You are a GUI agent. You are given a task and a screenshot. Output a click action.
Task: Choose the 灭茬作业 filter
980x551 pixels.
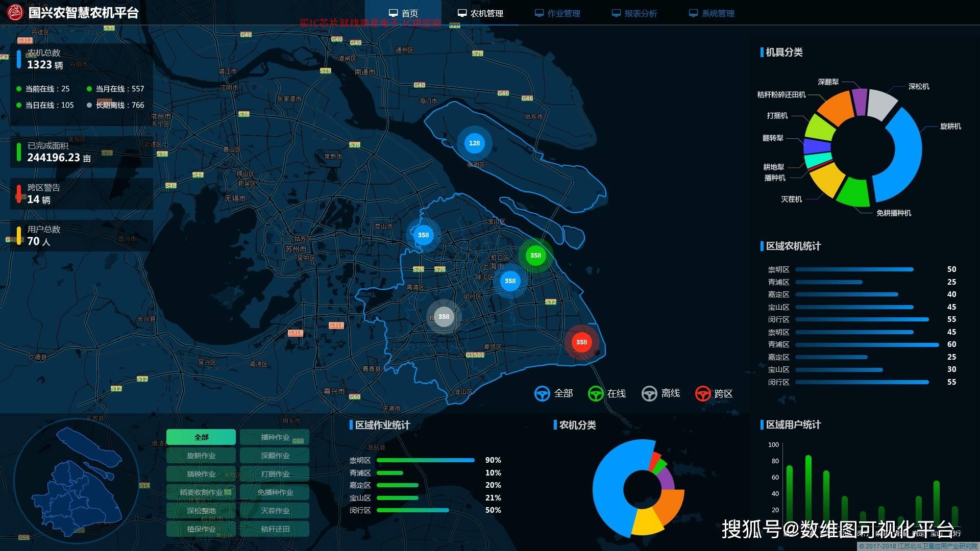click(x=275, y=511)
